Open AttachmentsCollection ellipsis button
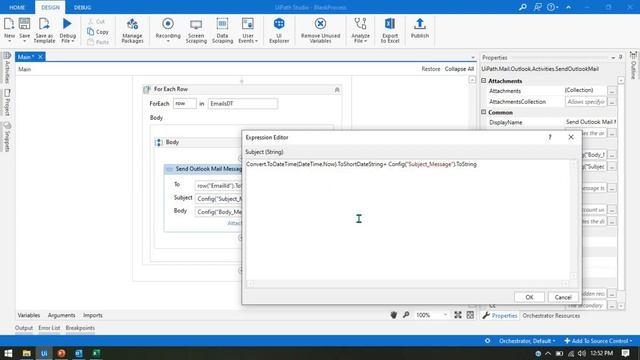This screenshot has width=640, height=360. tap(611, 102)
